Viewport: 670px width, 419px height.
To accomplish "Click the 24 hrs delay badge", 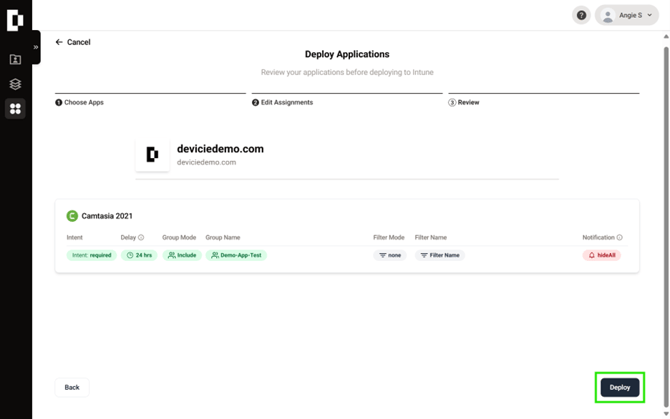I will coord(139,255).
